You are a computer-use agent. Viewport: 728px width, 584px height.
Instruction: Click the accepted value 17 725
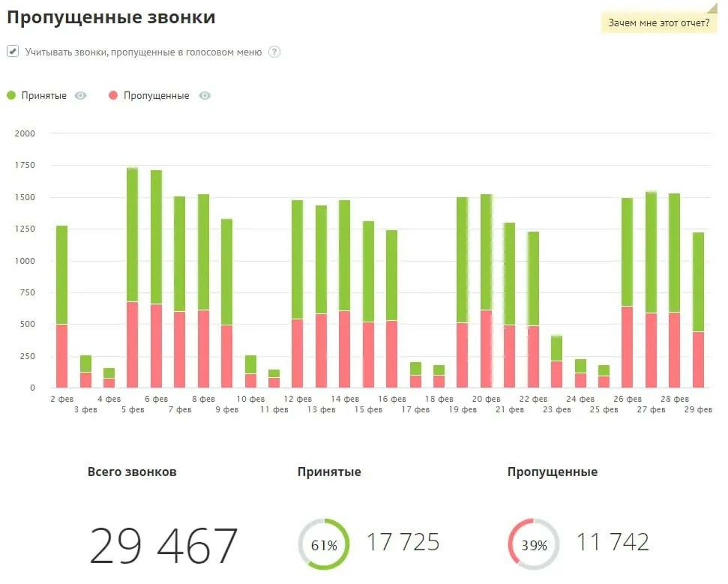click(x=403, y=542)
